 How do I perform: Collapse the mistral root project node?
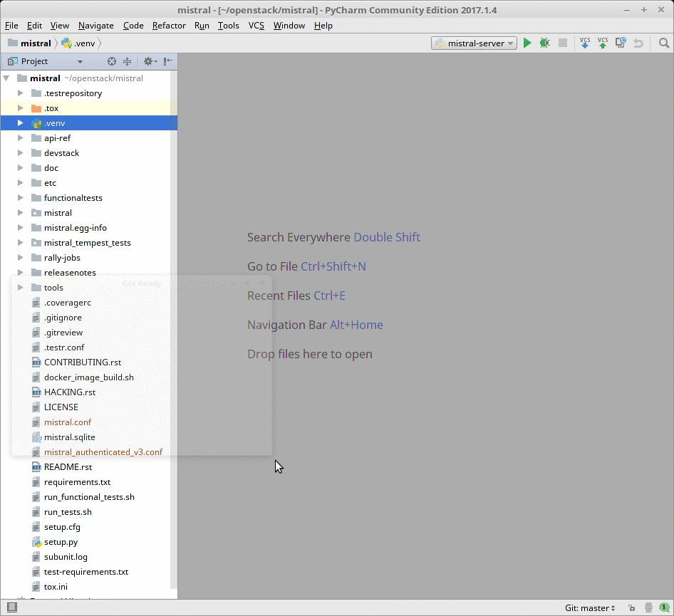[7, 78]
